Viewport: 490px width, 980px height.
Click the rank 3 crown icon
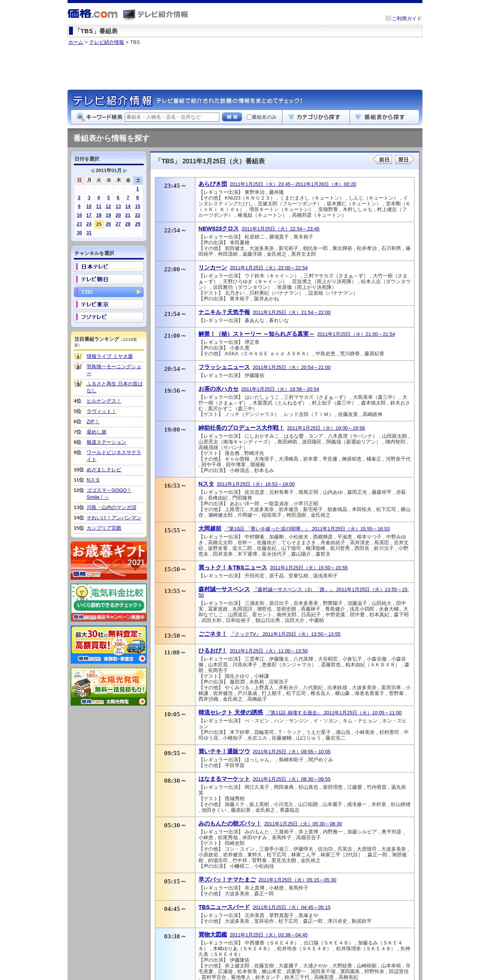tap(78, 384)
